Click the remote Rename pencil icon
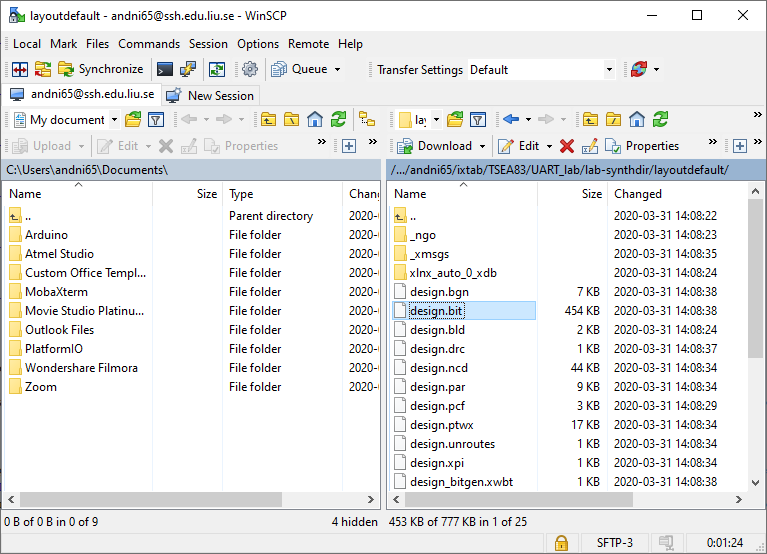 [x=590, y=146]
